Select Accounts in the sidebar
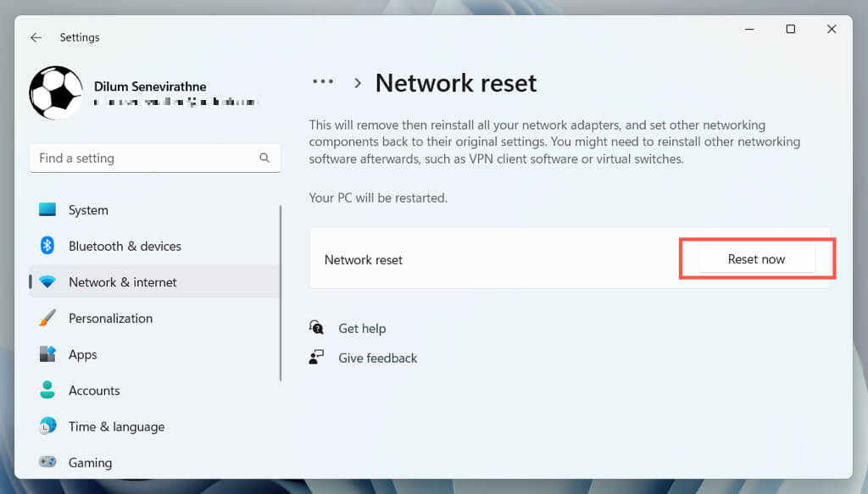The height and width of the screenshot is (494, 868). (94, 391)
